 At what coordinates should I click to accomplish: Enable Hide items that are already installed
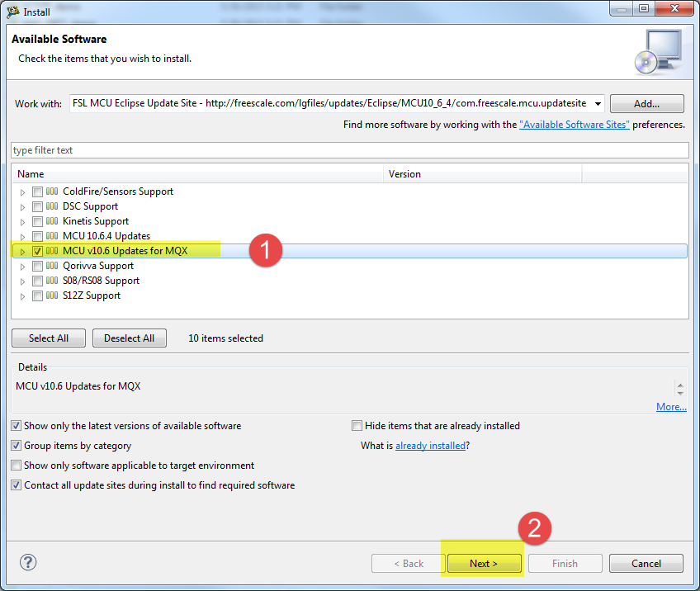tap(357, 426)
